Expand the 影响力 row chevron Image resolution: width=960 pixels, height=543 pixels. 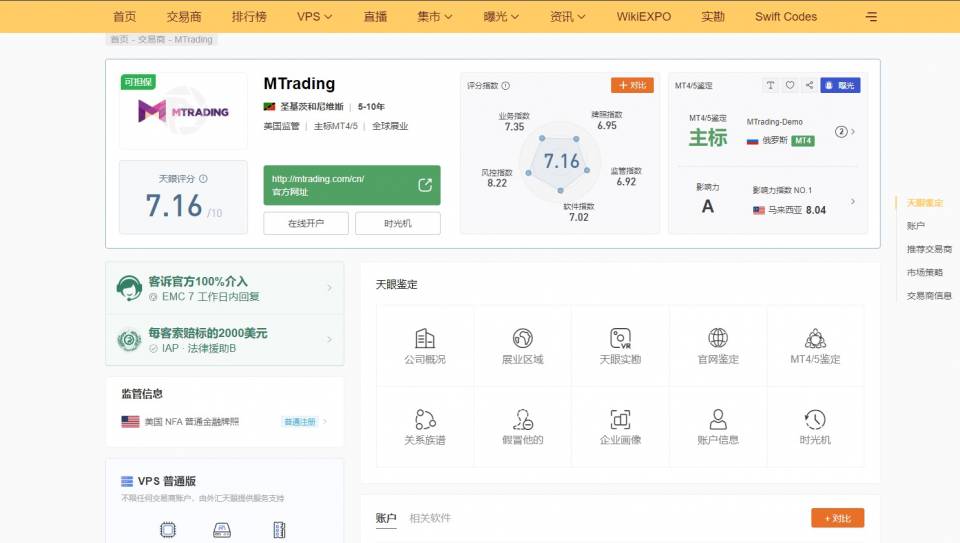click(x=853, y=201)
